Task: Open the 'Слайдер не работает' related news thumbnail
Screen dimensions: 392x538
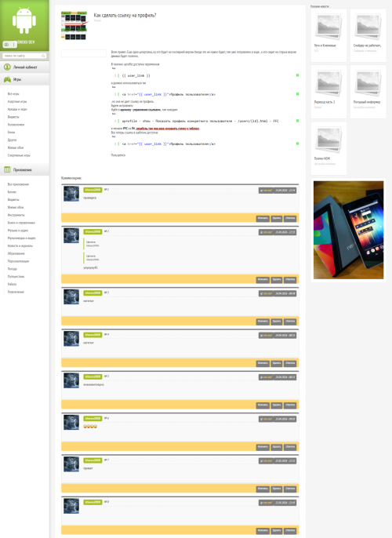Action: [x=368, y=27]
